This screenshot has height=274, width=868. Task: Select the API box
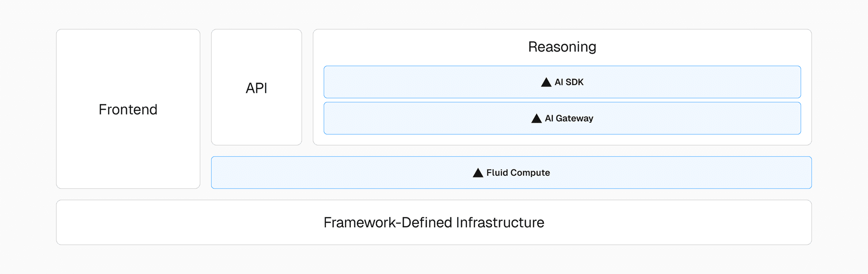[256, 118]
